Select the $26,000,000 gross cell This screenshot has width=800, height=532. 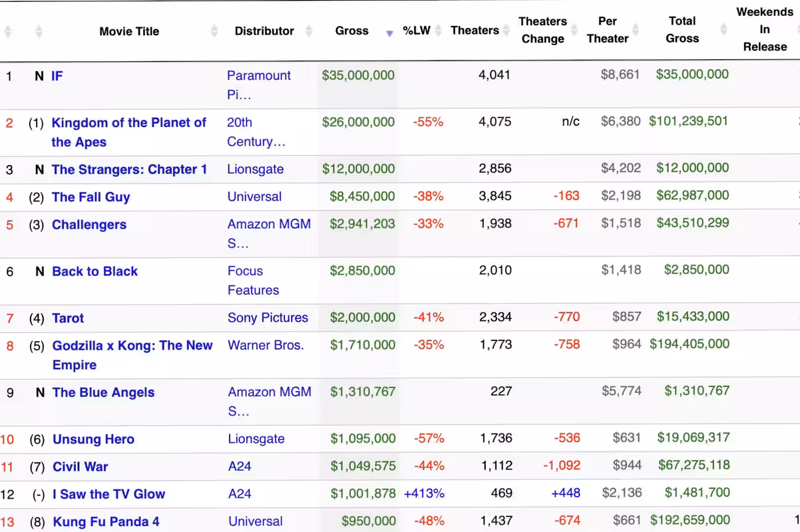(358, 122)
